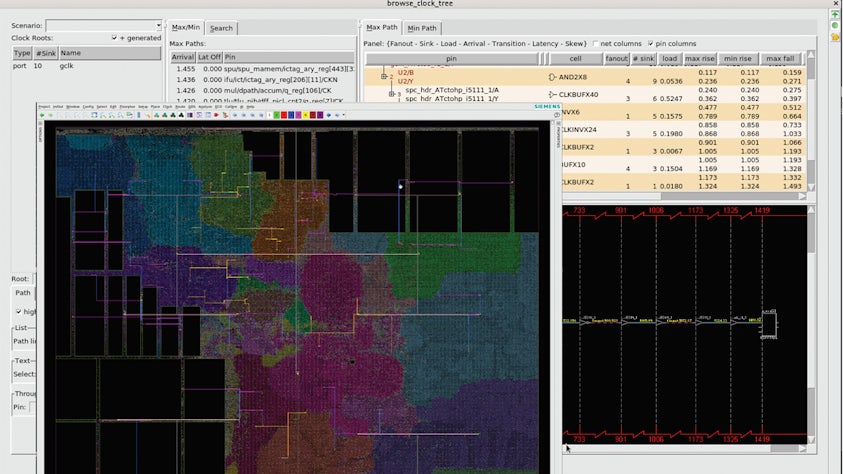
Task: Open the Floorplan menu in layout window
Action: point(127,107)
